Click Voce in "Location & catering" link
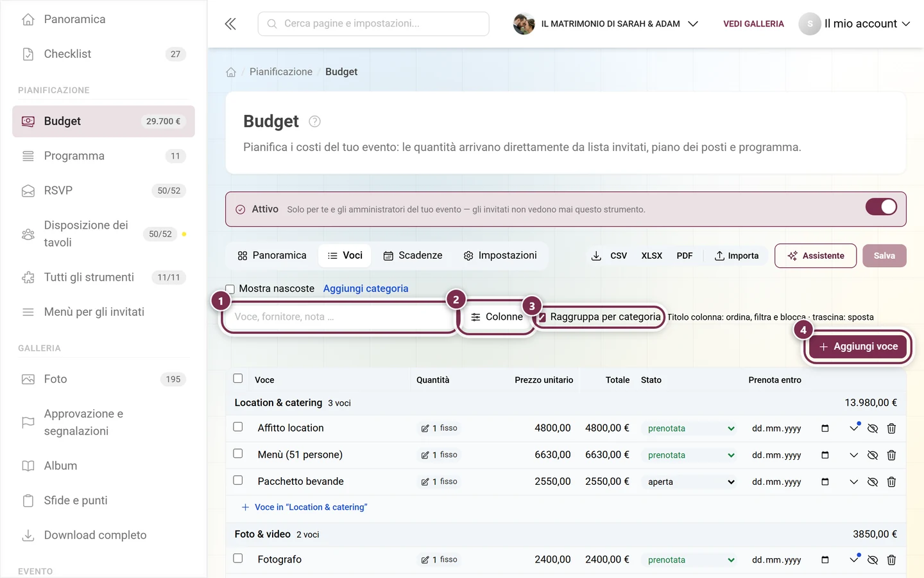This screenshot has height=578, width=924. [304, 507]
